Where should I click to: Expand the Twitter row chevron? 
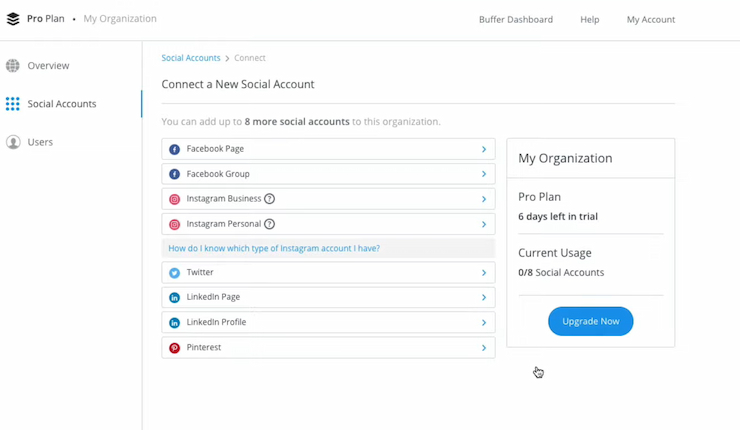[x=484, y=273]
